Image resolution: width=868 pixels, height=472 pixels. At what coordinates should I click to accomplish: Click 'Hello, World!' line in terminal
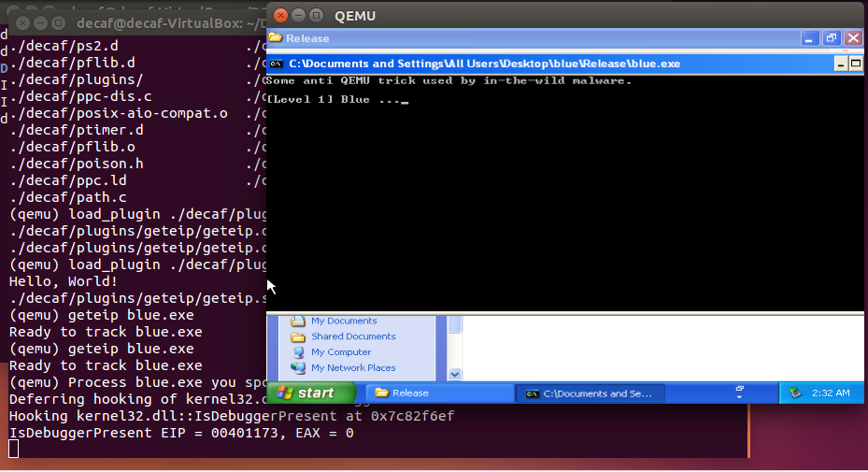(x=64, y=281)
